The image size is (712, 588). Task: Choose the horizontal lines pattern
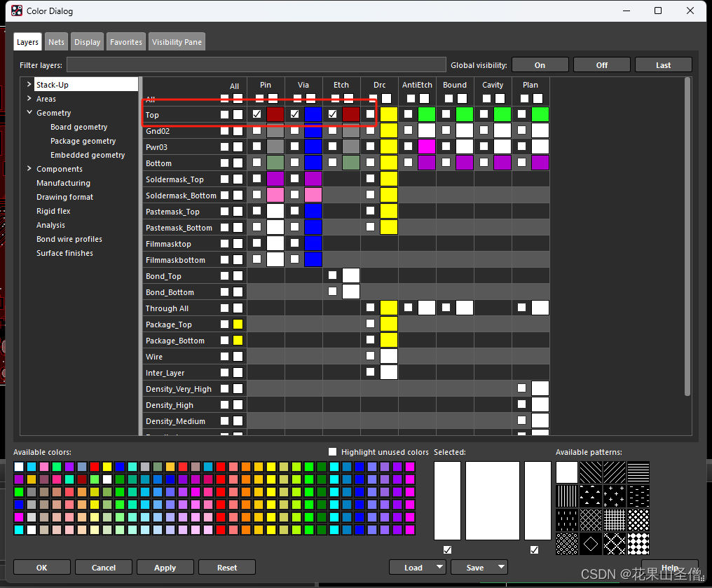click(x=638, y=472)
